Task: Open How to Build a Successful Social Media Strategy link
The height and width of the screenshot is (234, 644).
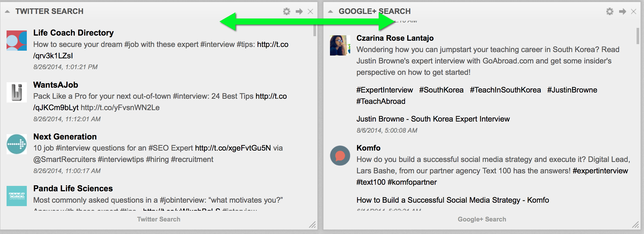Action: point(453,200)
